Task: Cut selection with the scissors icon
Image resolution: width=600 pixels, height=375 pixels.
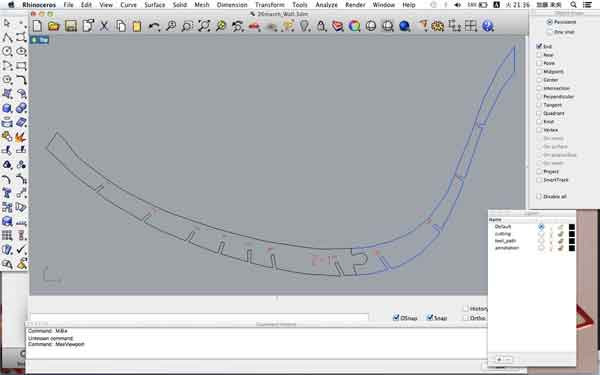Action: click(x=104, y=26)
